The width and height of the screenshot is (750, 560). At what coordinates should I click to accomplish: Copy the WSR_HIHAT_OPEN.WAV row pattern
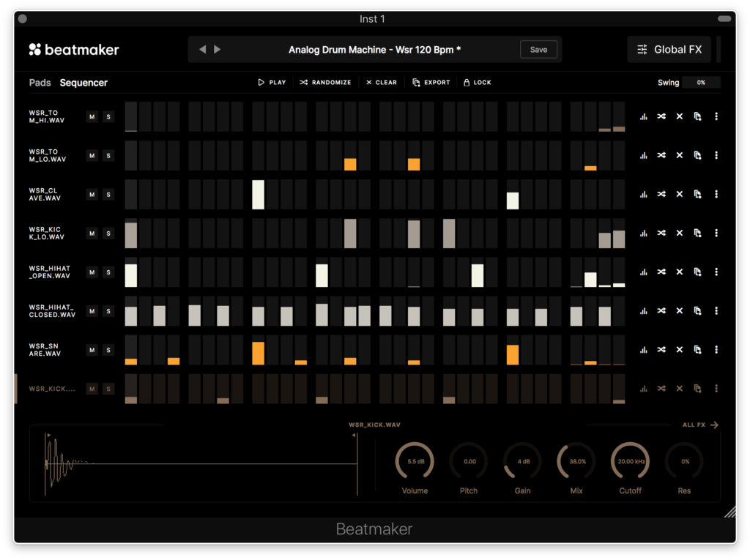tap(697, 272)
